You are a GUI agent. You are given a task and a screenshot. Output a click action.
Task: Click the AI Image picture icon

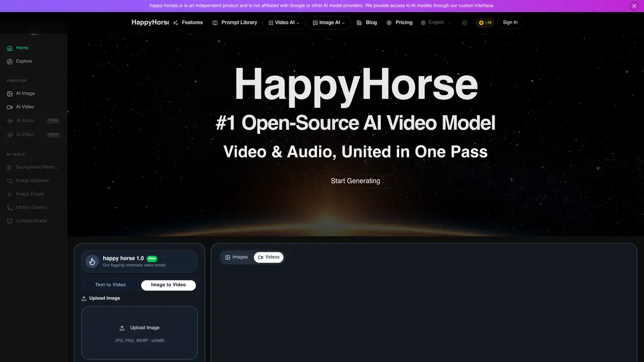pyautogui.click(x=10, y=94)
